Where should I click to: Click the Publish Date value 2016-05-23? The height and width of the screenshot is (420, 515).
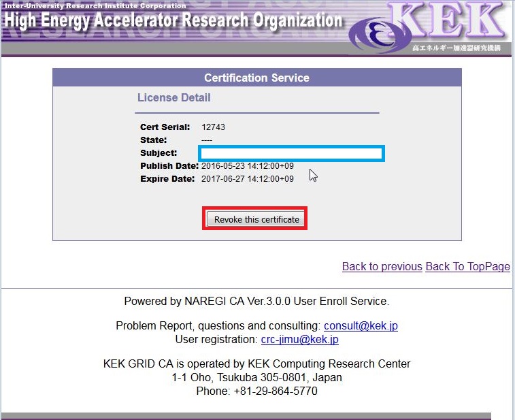tap(248, 166)
